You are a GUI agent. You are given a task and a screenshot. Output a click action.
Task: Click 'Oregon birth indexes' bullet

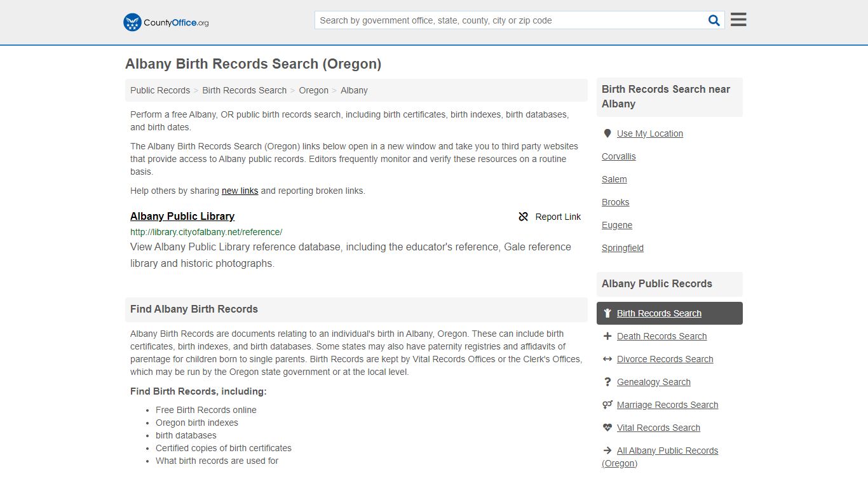(197, 423)
